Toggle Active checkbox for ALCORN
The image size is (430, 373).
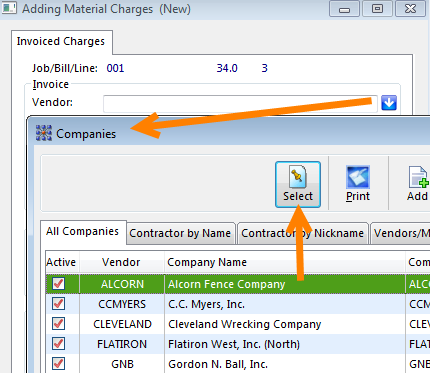click(59, 284)
